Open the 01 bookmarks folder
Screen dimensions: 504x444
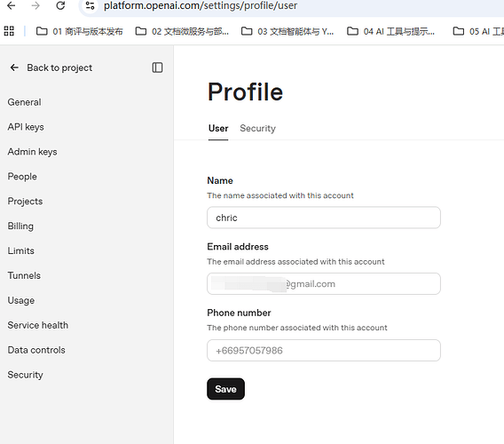click(x=79, y=31)
